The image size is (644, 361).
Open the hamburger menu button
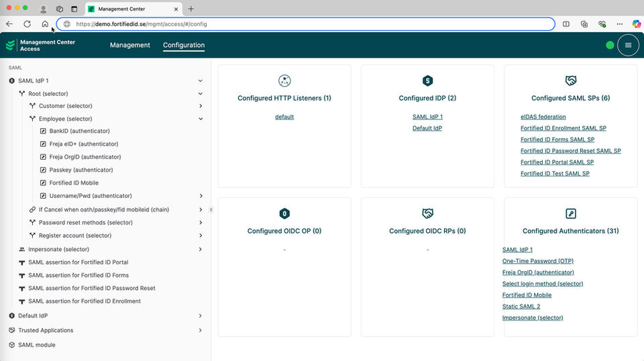[x=628, y=45]
